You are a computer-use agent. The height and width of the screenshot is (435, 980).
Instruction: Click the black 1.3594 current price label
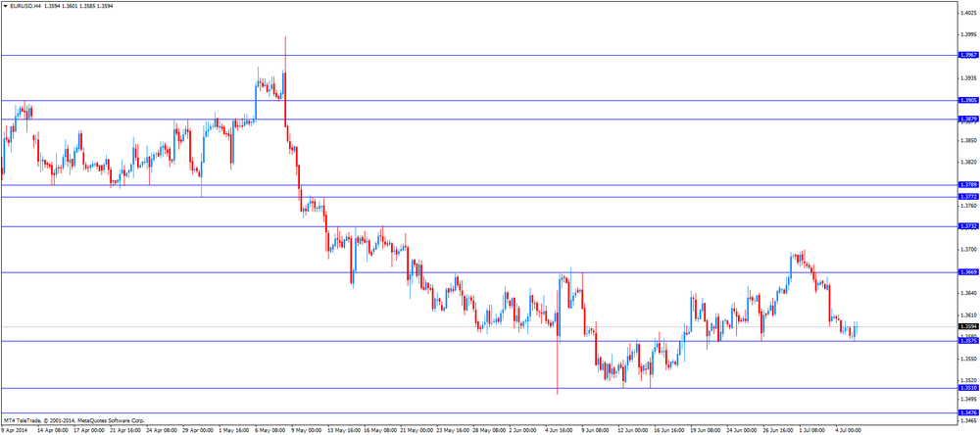coord(967,327)
